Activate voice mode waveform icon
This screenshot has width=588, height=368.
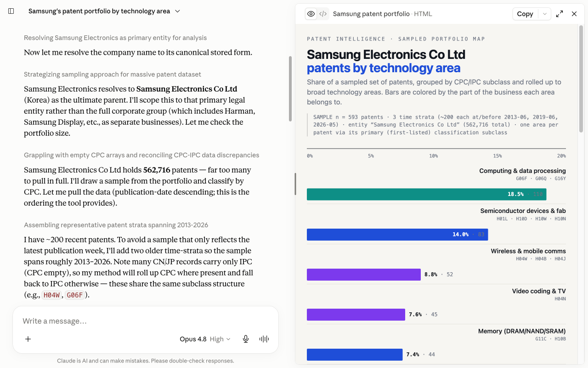[x=264, y=339]
